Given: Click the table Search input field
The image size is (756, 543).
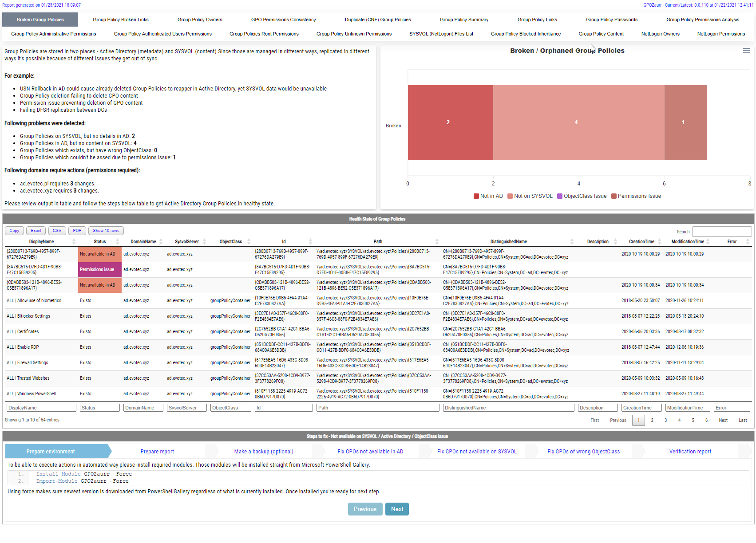Looking at the screenshot, I should click(x=722, y=232).
